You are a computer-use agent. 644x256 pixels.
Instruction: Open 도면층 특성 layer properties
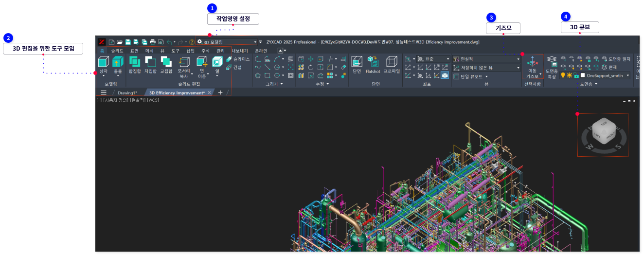click(552, 67)
